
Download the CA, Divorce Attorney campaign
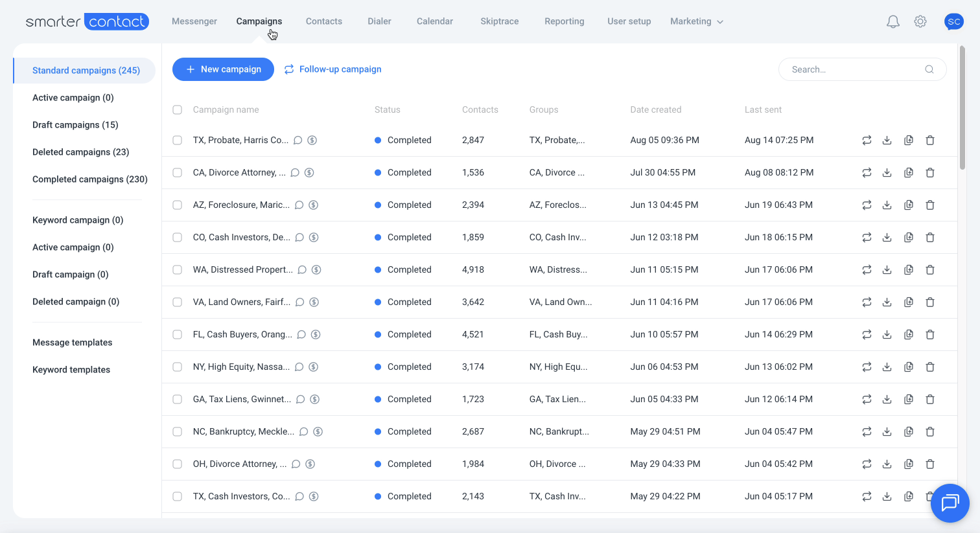[x=887, y=172]
